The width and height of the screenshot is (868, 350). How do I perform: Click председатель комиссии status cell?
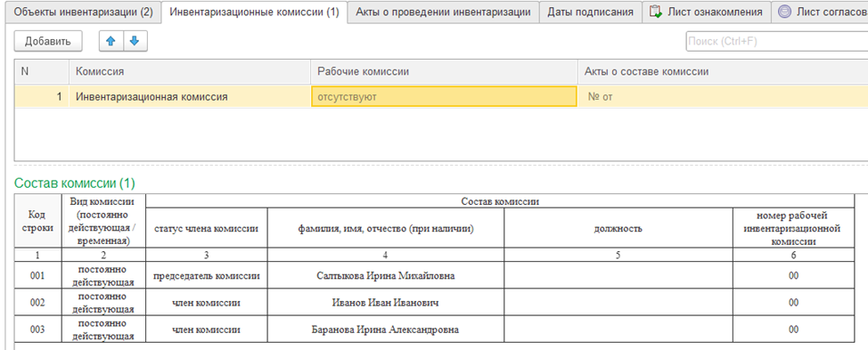pos(207,275)
